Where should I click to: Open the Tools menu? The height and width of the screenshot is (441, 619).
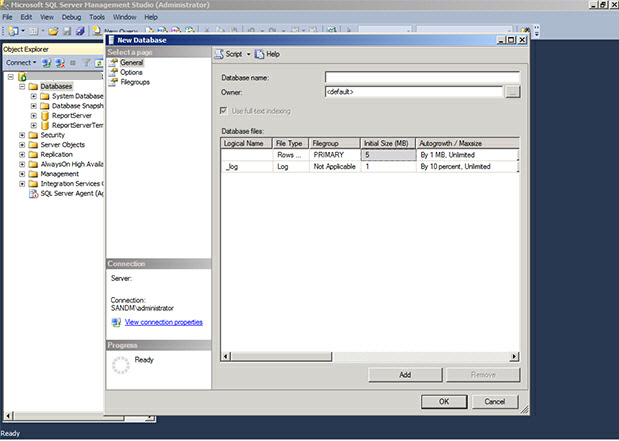(97, 17)
